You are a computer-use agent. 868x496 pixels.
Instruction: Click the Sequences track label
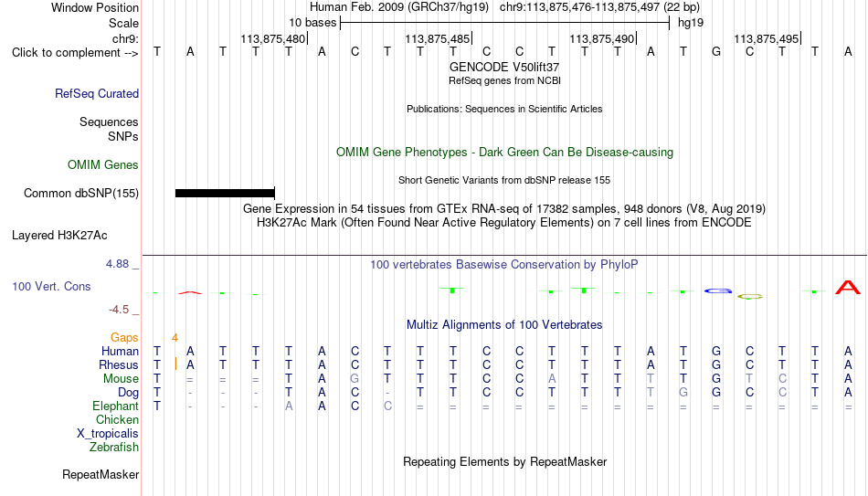[109, 121]
